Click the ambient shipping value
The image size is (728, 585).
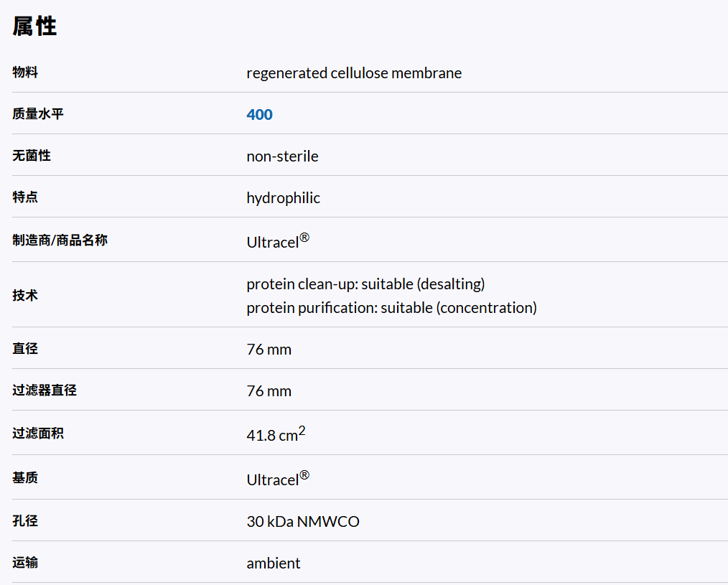(273, 563)
